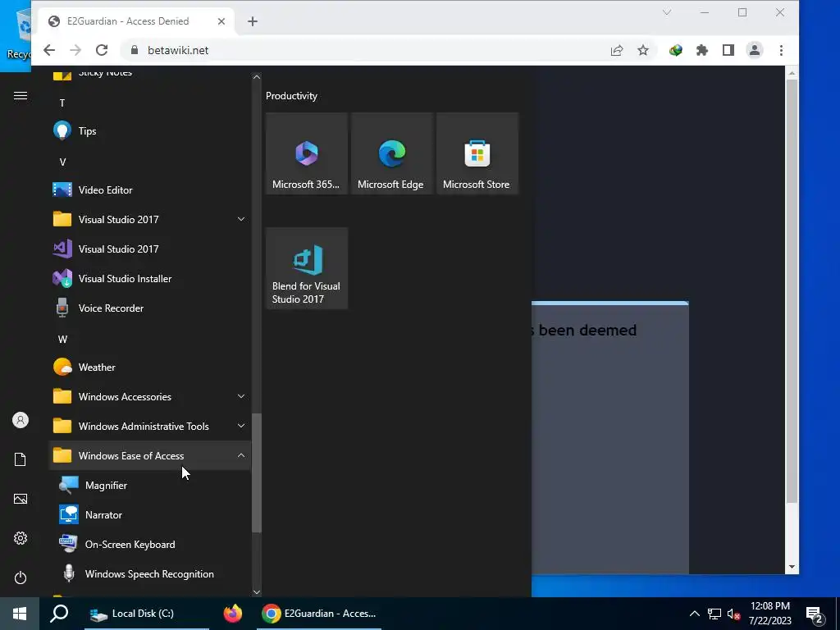Launch Windows Speech Recognition
The image size is (840, 630).
(149, 573)
